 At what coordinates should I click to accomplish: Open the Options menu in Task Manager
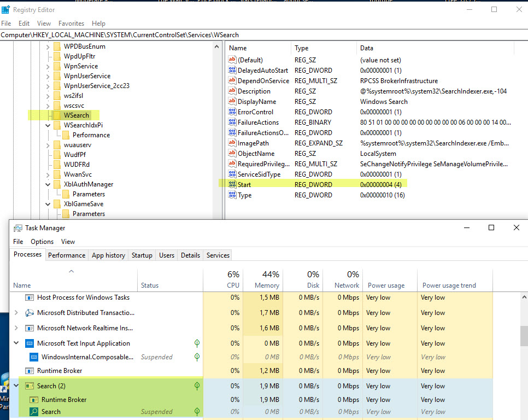point(42,242)
